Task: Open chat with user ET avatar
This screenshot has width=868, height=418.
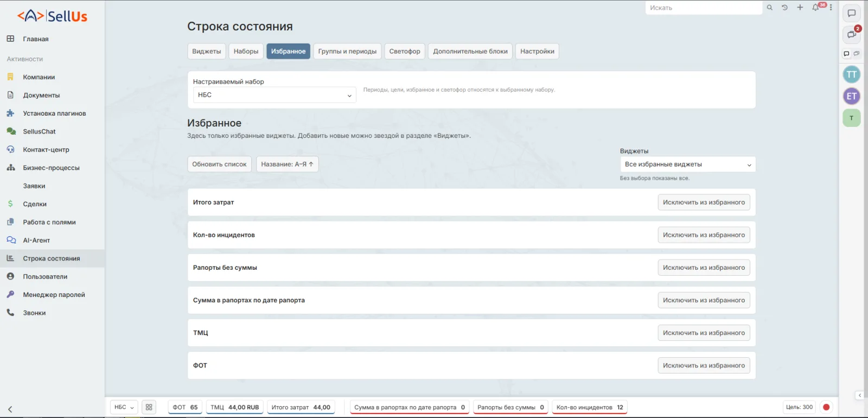Action: tap(852, 96)
